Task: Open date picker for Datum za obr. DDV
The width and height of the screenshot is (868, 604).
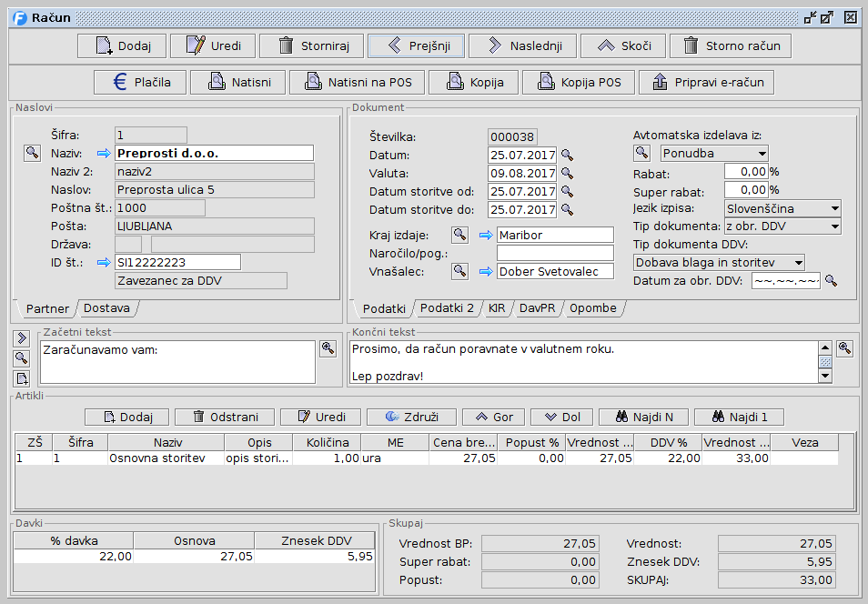Action: (831, 281)
